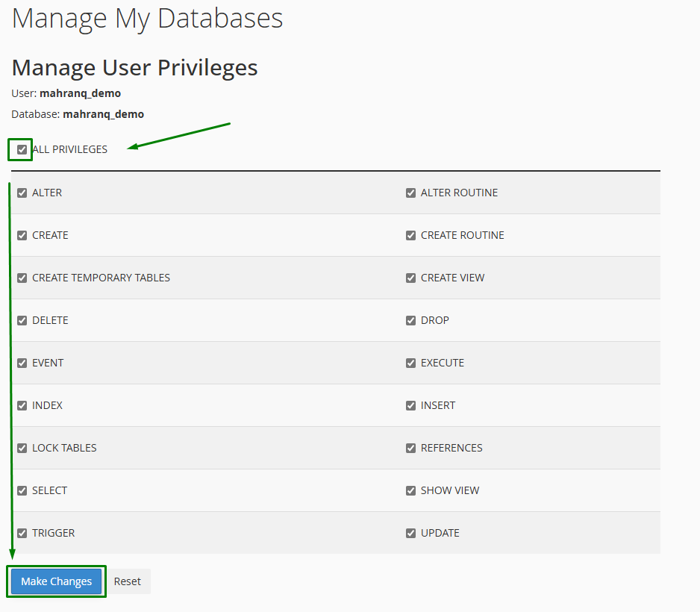Uncheck the LOCK TABLES checkbox

[x=22, y=448]
